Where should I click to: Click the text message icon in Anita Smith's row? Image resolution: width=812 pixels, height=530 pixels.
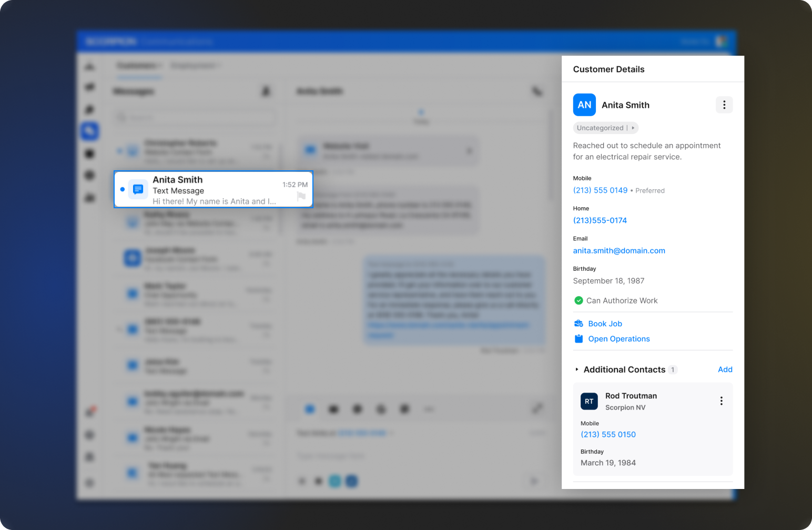pyautogui.click(x=138, y=189)
